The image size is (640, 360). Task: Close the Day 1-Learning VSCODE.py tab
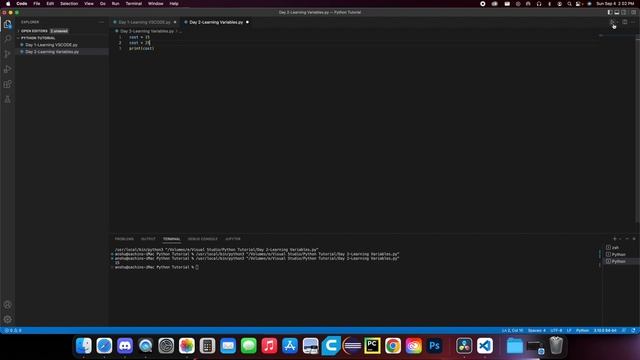(175, 22)
